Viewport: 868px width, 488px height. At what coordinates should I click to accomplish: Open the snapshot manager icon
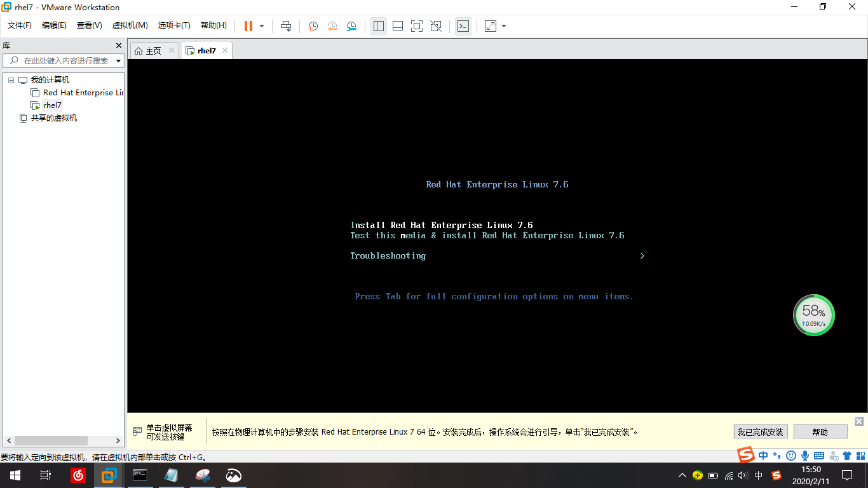351,26
